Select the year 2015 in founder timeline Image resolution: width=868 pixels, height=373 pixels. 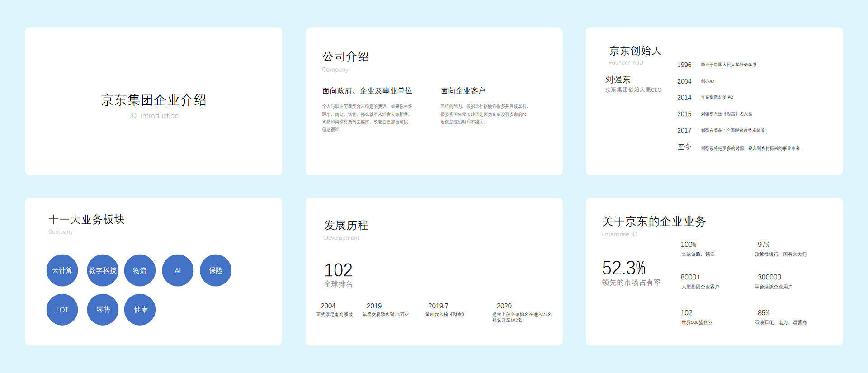[x=684, y=114]
